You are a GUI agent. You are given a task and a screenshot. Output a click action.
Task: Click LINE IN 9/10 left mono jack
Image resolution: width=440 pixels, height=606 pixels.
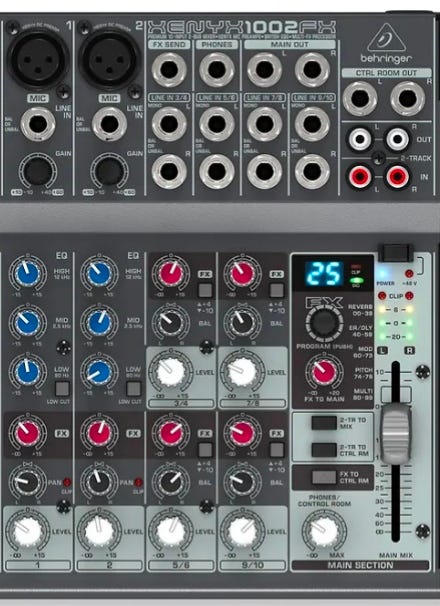(x=312, y=124)
